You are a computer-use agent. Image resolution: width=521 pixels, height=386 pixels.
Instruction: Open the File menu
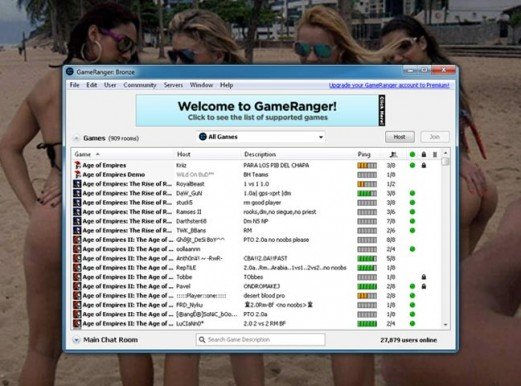click(x=74, y=85)
